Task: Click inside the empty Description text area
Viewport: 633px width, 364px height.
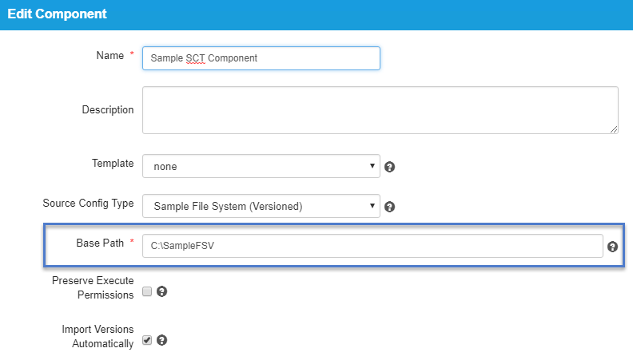Action: pyautogui.click(x=380, y=110)
